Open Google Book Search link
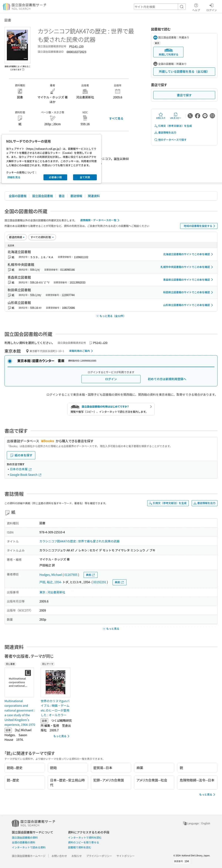Screen dimensions: 222x868 pyautogui.click(x=26, y=475)
